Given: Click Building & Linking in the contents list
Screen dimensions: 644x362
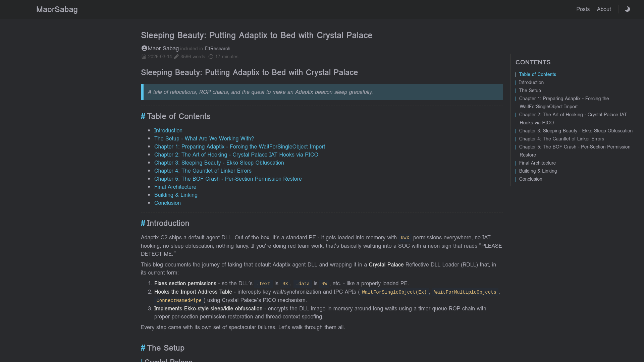Looking at the screenshot, I should [x=176, y=195].
